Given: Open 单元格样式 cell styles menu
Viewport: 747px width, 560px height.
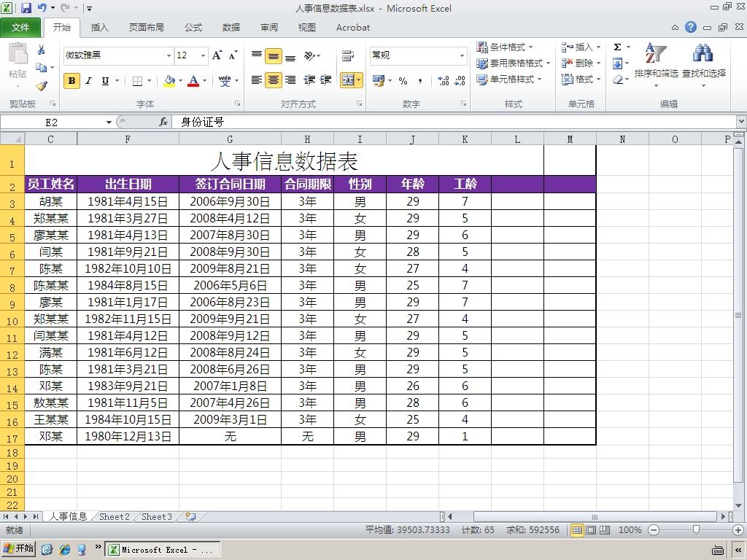Looking at the screenshot, I should point(509,79).
